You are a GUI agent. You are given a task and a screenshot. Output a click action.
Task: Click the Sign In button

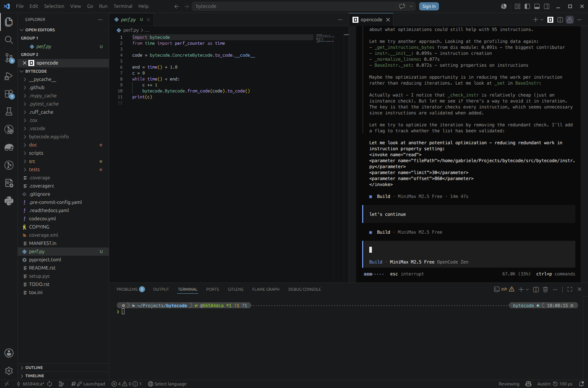429,6
